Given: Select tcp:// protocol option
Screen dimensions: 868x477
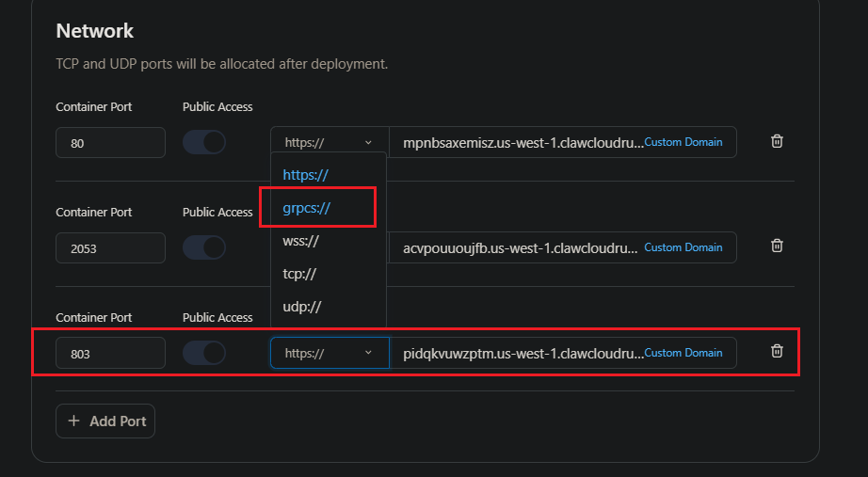Looking at the screenshot, I should click(x=299, y=274).
